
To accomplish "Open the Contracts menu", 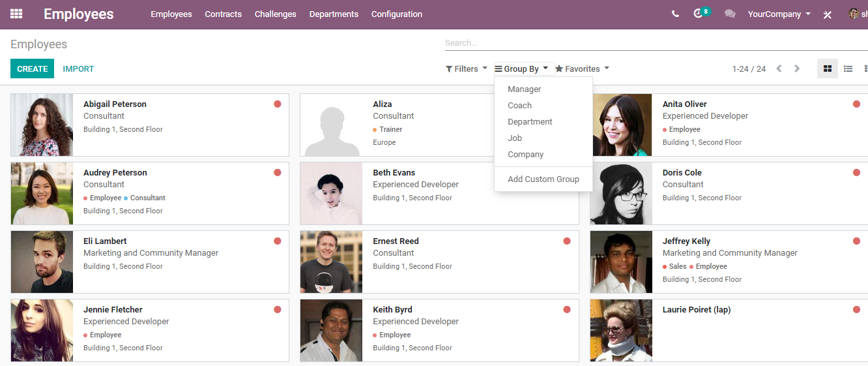I will pyautogui.click(x=224, y=14).
